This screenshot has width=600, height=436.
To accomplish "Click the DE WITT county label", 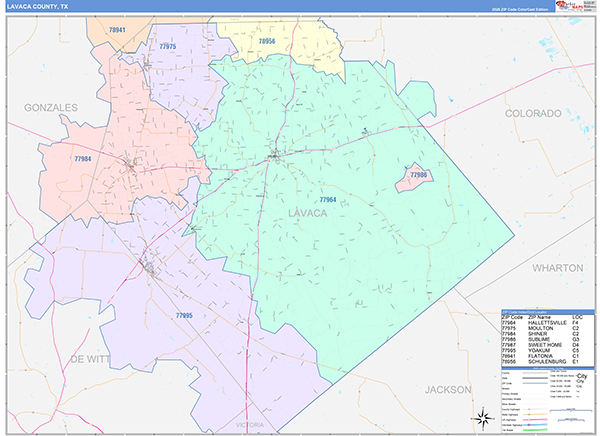I will [x=91, y=359].
